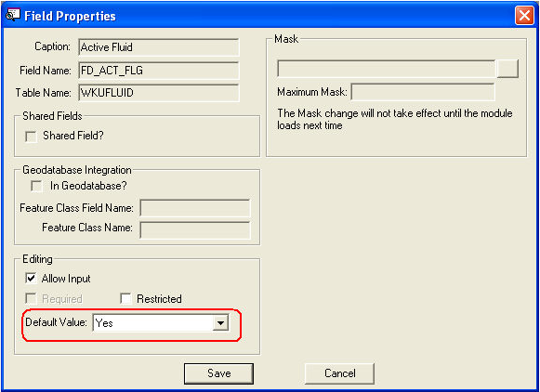540x392 pixels.
Task: Click the Field Properties title bar icon
Action: (13, 16)
